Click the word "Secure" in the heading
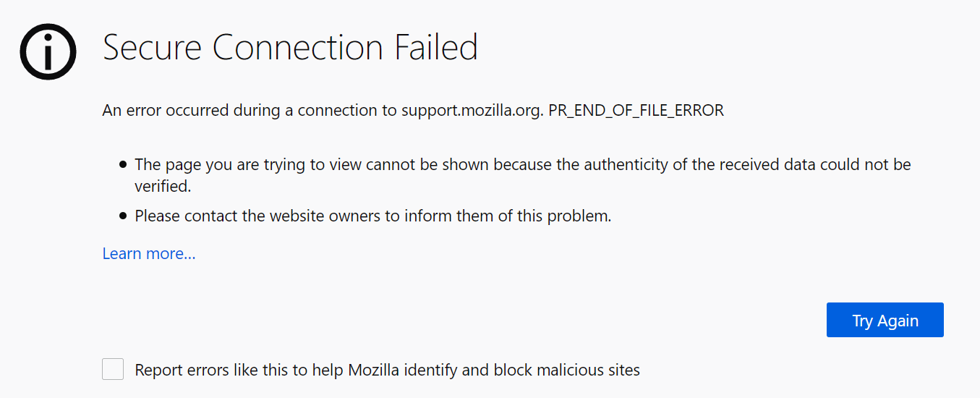This screenshot has width=980, height=398. tap(153, 48)
